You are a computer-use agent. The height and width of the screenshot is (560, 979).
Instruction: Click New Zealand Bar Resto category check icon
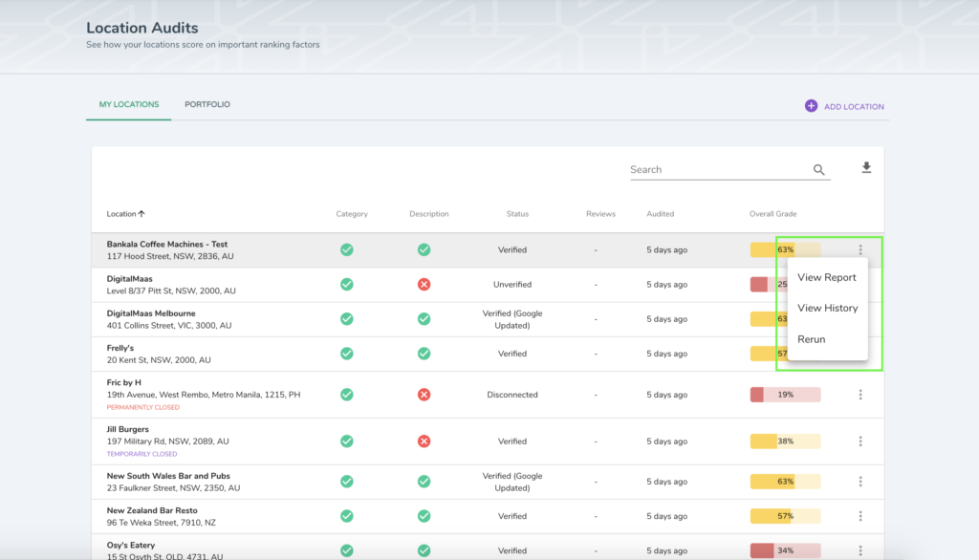pos(346,516)
